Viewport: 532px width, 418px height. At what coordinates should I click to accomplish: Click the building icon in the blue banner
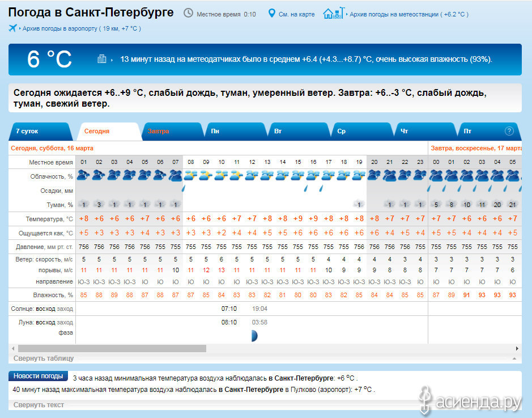[102, 59]
